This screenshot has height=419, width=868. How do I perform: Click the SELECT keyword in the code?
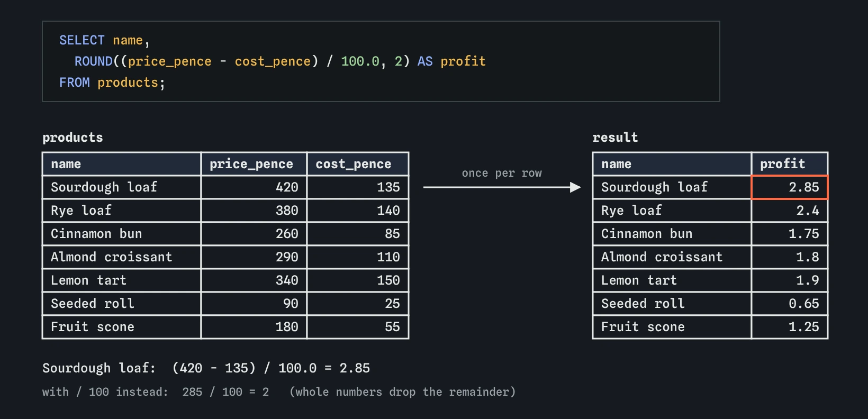(x=82, y=40)
